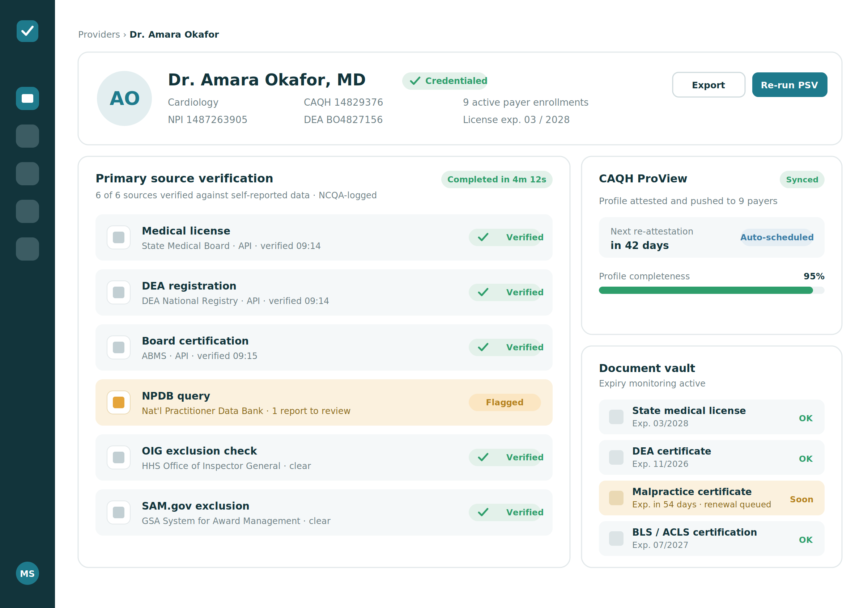
Task: Click 9 active payer enrollments text
Action: pos(526,102)
